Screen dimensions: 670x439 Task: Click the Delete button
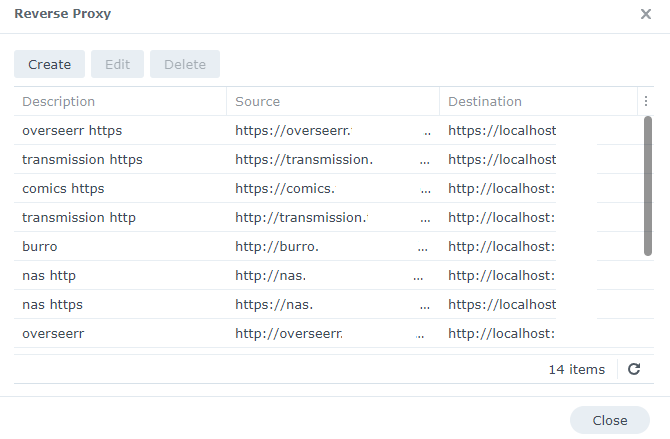pyautogui.click(x=185, y=65)
